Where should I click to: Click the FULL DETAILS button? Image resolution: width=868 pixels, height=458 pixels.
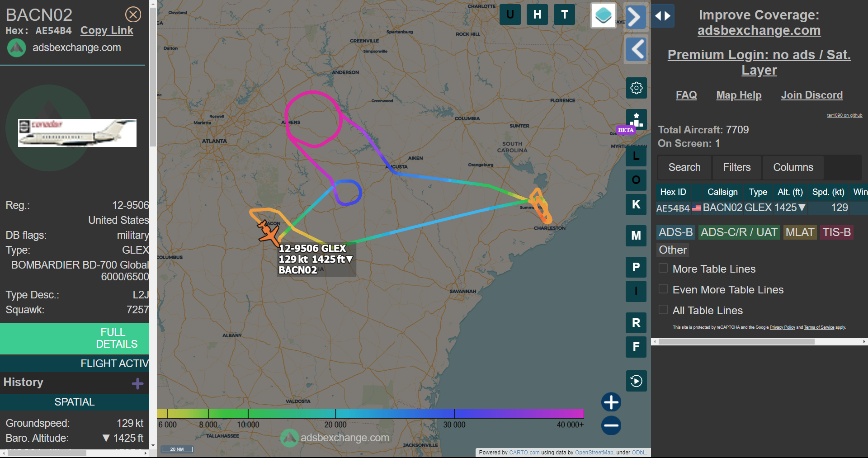(x=75, y=338)
